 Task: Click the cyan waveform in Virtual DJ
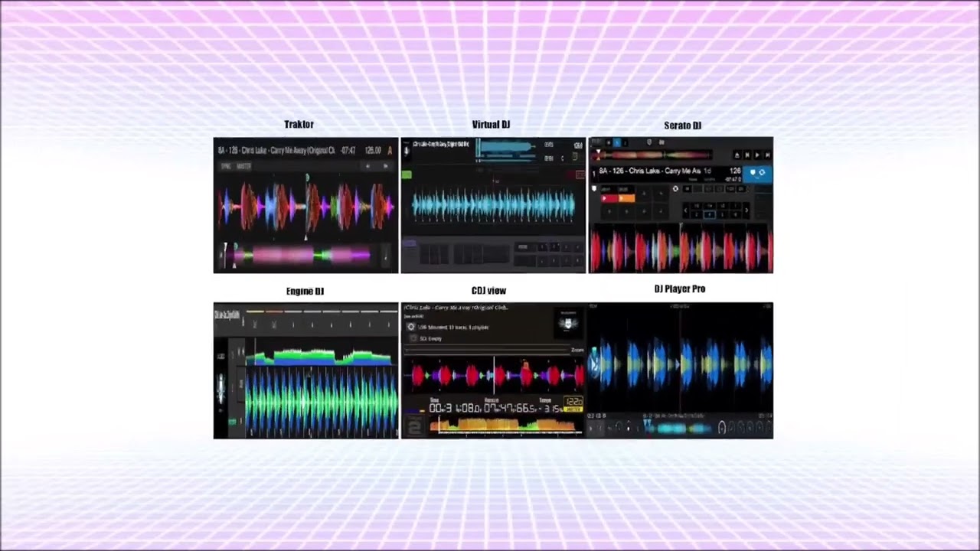[493, 206]
